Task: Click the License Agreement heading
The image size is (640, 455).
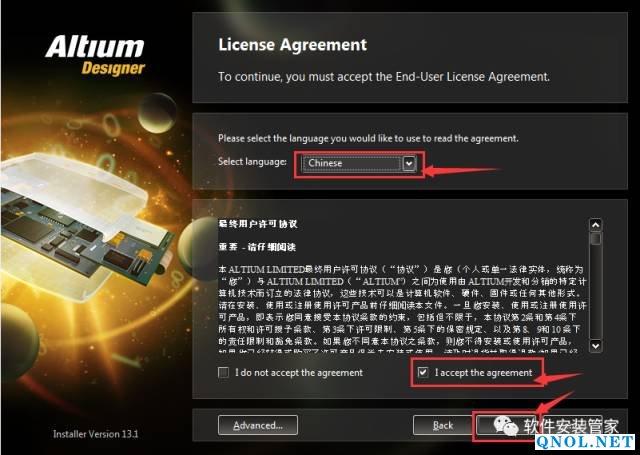Action: coord(293,44)
